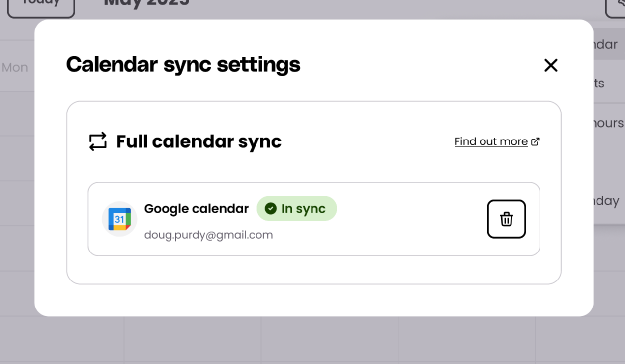625x364 pixels.
Task: Click the trash icon to delete Google calendar
Action: pyautogui.click(x=506, y=219)
